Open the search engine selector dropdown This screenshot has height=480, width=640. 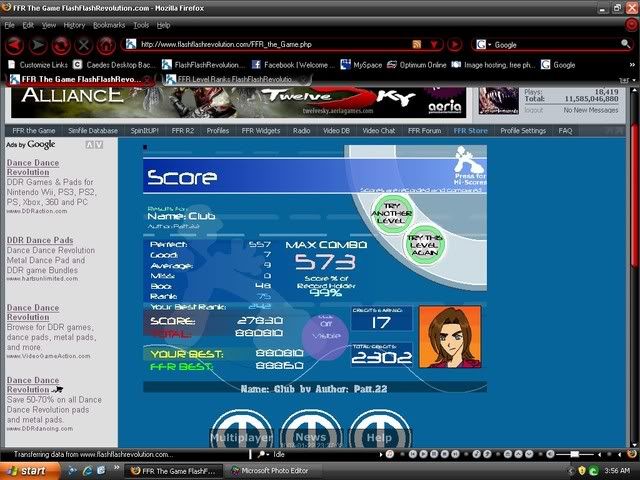[488, 45]
